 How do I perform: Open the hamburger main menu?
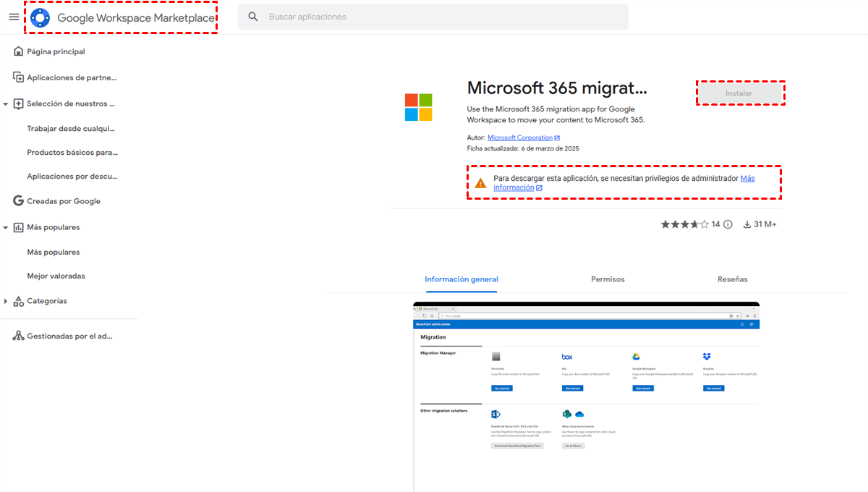[14, 17]
